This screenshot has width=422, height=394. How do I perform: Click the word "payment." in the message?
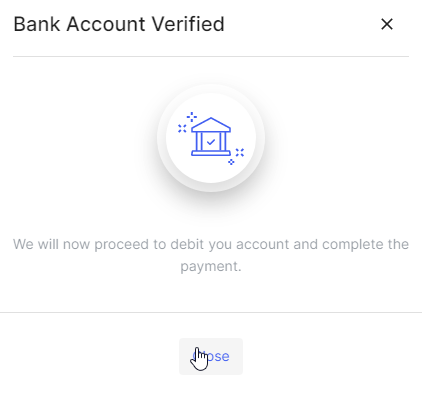211,266
